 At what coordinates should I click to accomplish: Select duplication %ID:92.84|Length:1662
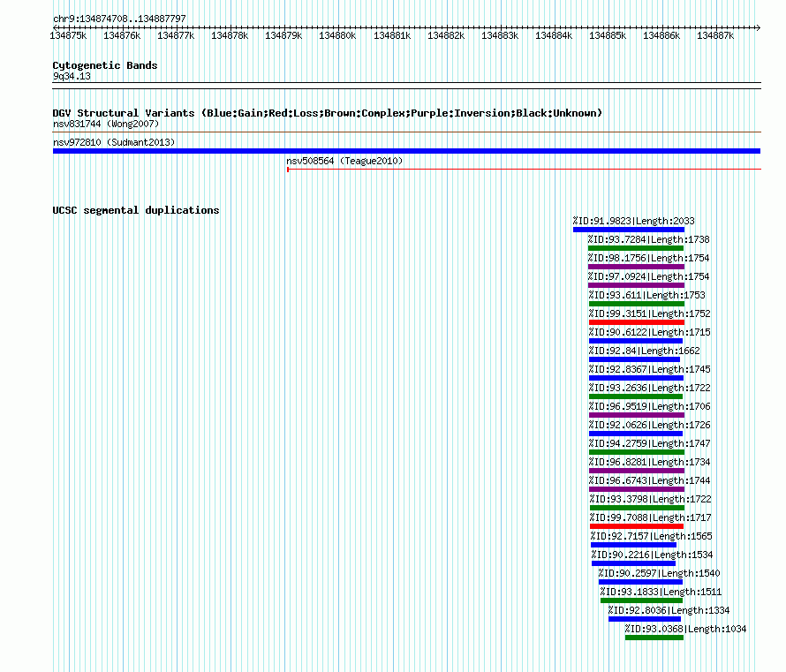(x=644, y=351)
